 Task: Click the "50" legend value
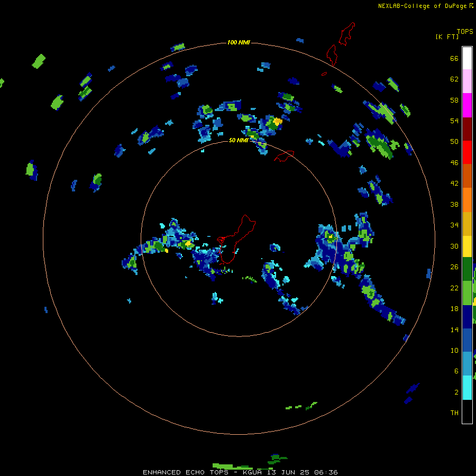click(454, 142)
